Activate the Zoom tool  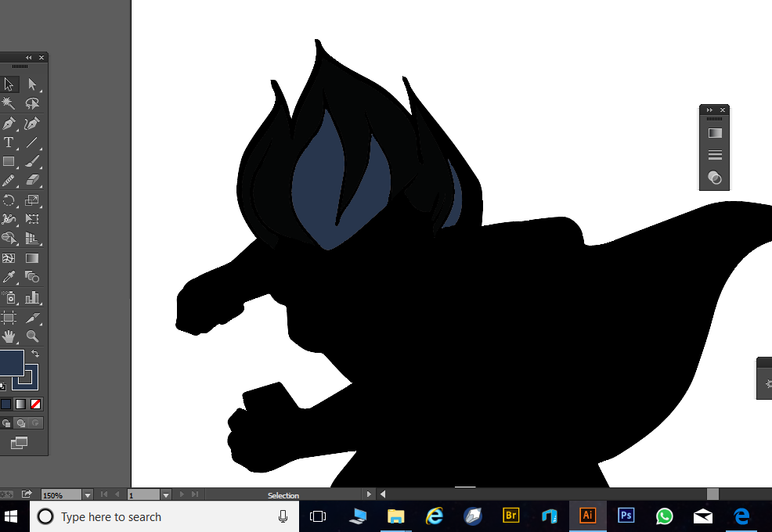pos(32,336)
